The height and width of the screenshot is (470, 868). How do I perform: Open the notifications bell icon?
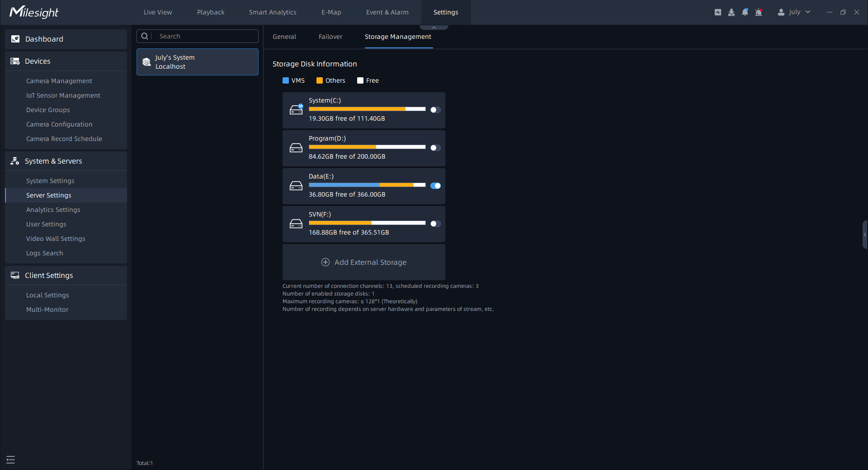pos(745,12)
